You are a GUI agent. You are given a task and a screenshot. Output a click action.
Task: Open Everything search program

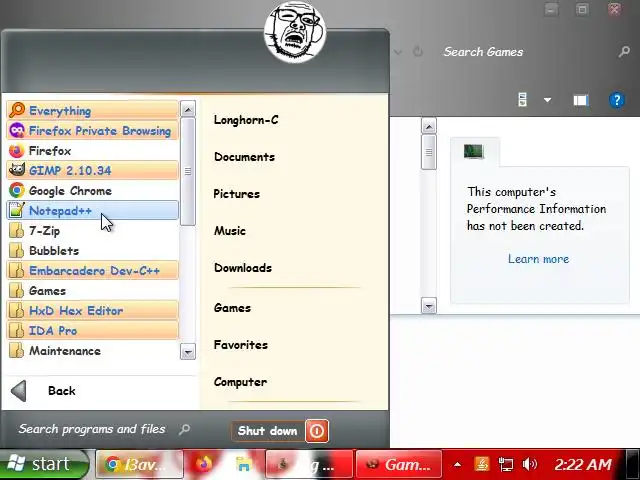point(93,110)
